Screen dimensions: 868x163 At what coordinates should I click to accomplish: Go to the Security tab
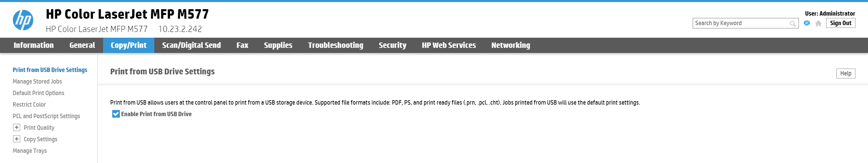pos(392,45)
